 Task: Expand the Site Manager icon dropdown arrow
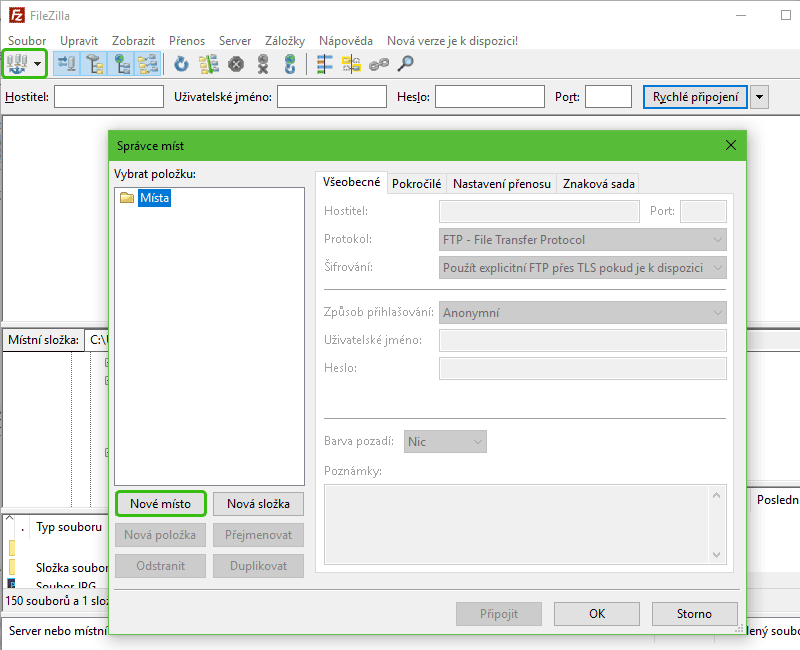tap(37, 64)
